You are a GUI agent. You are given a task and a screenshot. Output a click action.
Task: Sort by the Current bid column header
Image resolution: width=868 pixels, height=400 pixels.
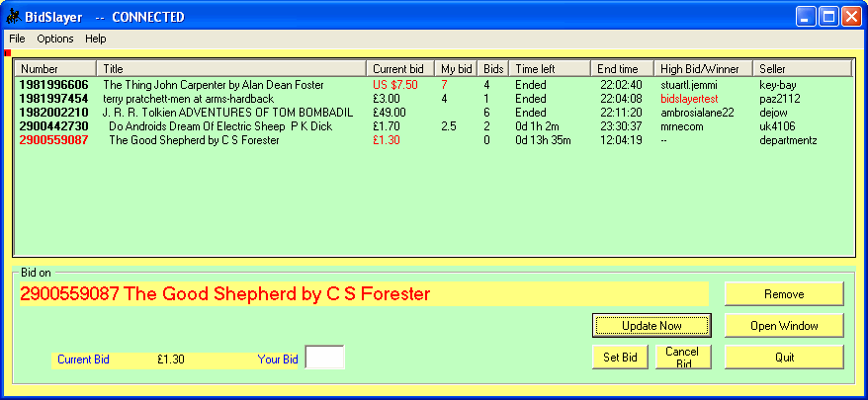pos(400,68)
